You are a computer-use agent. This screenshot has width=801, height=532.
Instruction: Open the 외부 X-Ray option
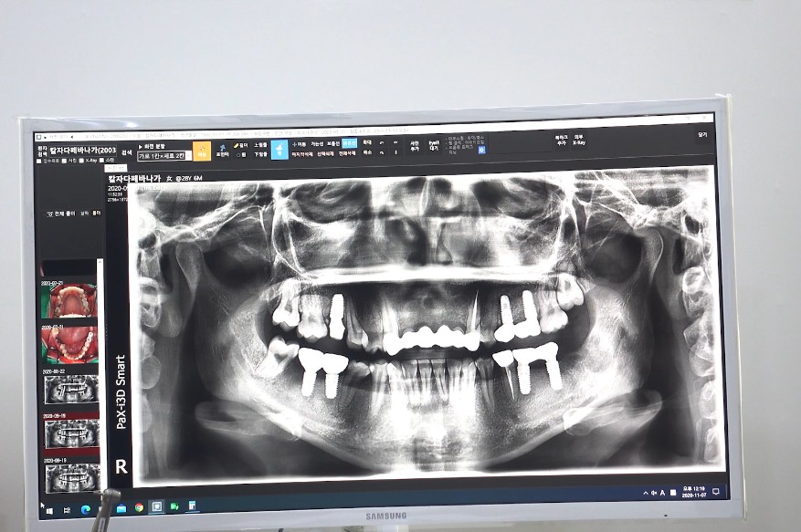coord(579,141)
